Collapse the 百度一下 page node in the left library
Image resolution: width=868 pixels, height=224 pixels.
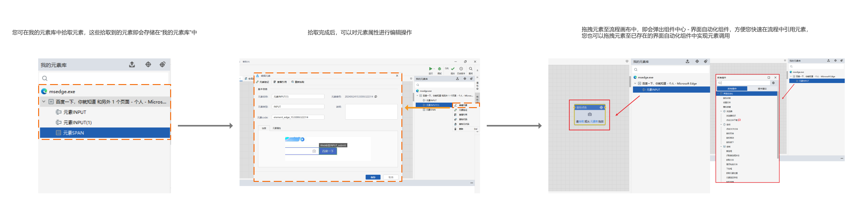point(43,101)
